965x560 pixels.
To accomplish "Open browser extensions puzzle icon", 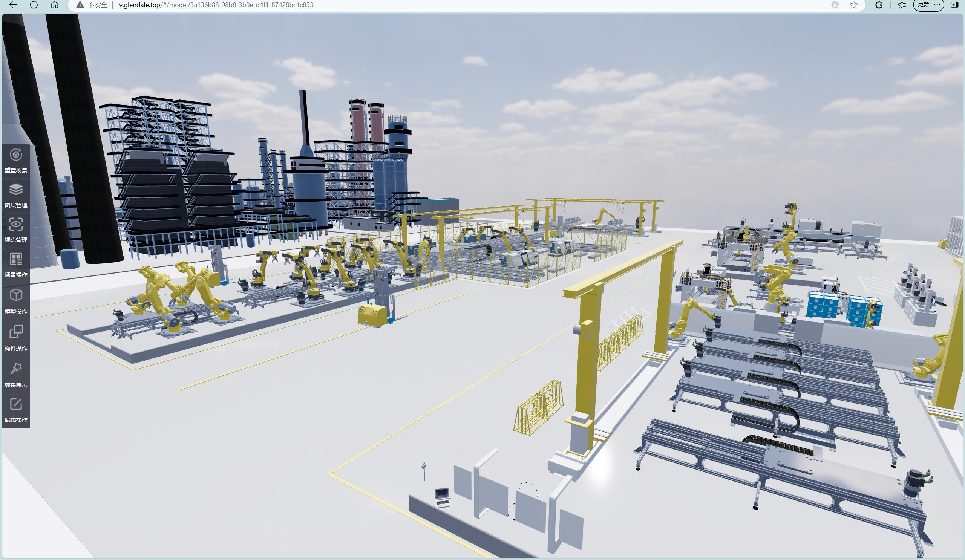I will pos(879,5).
